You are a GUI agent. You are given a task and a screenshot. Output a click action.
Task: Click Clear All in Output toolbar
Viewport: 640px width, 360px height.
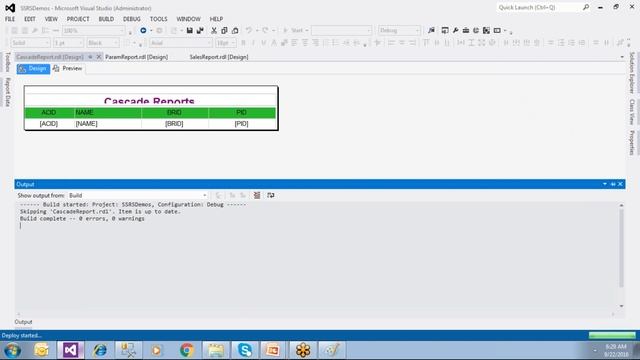pyautogui.click(x=257, y=196)
